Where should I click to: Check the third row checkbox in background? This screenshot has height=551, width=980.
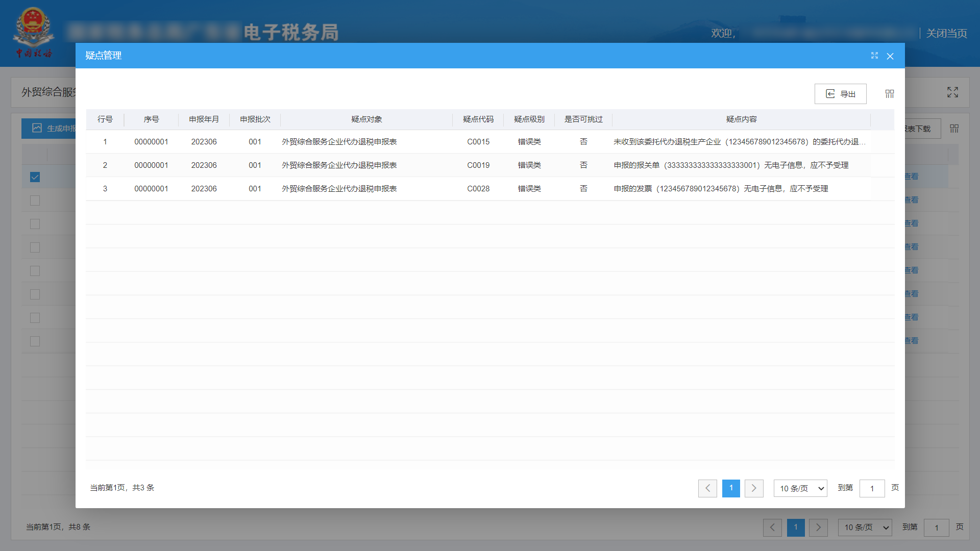[x=35, y=224]
